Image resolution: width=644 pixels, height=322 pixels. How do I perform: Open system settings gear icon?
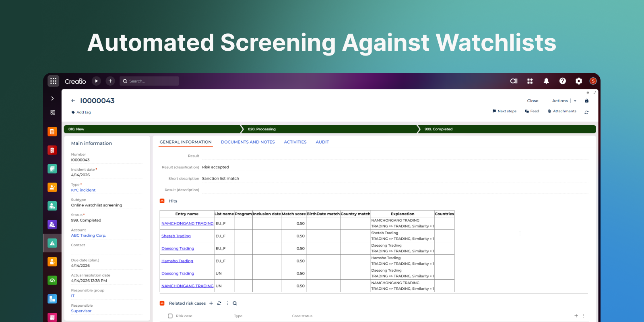coord(578,81)
